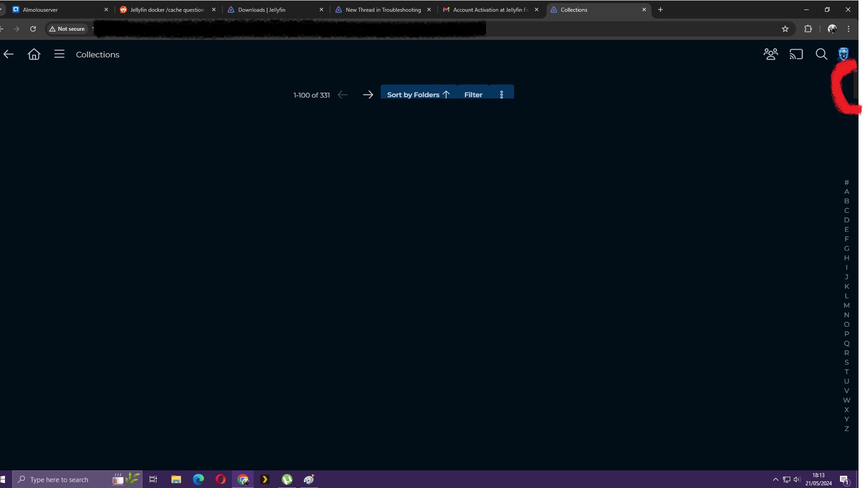Open Jellyfin home via house icon
The height and width of the screenshot is (488, 868).
click(x=34, y=55)
